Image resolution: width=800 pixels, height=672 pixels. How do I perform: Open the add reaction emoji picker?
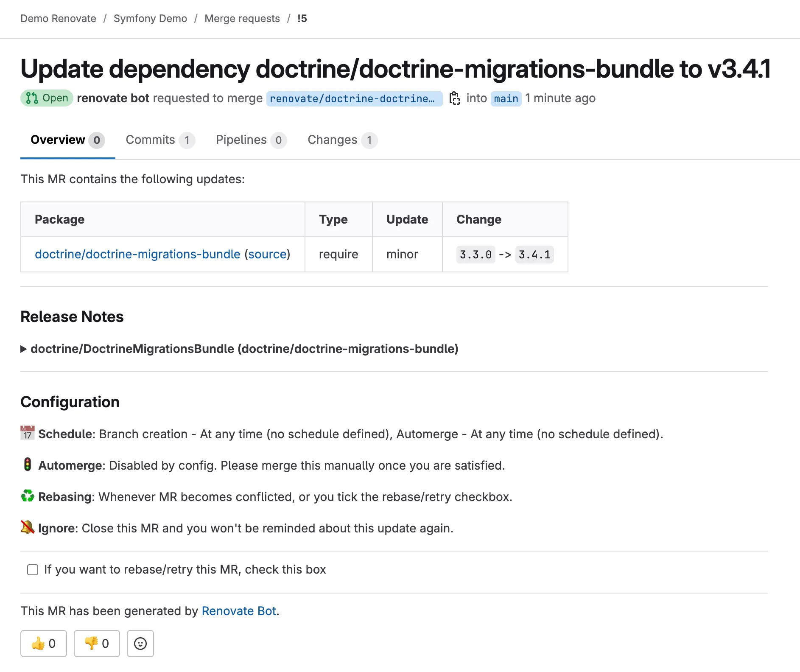pyautogui.click(x=140, y=644)
